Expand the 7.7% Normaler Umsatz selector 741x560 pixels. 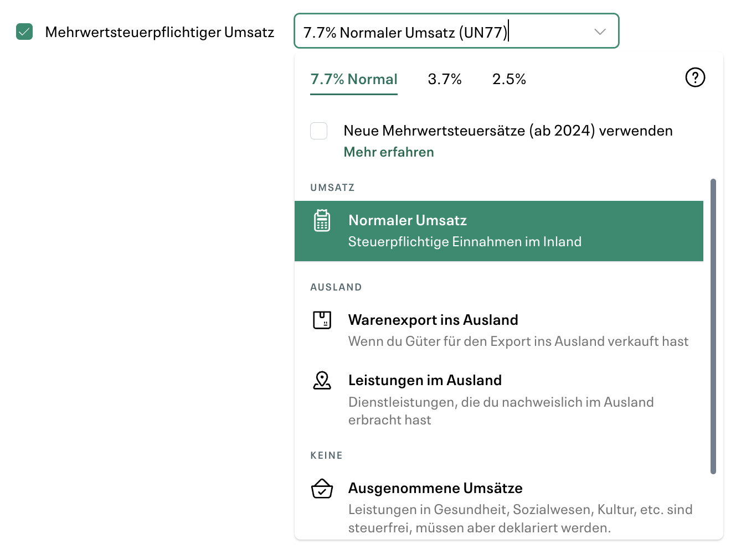click(x=456, y=32)
